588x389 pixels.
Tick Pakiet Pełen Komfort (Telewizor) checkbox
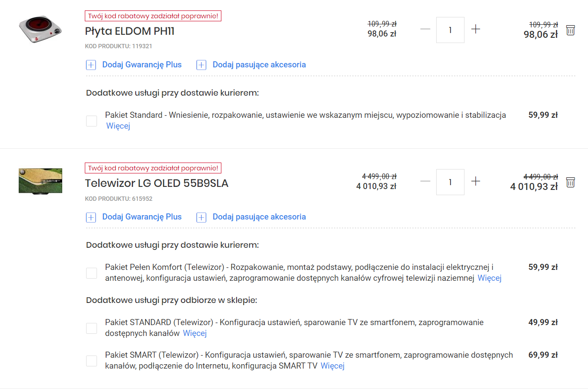[91, 273]
